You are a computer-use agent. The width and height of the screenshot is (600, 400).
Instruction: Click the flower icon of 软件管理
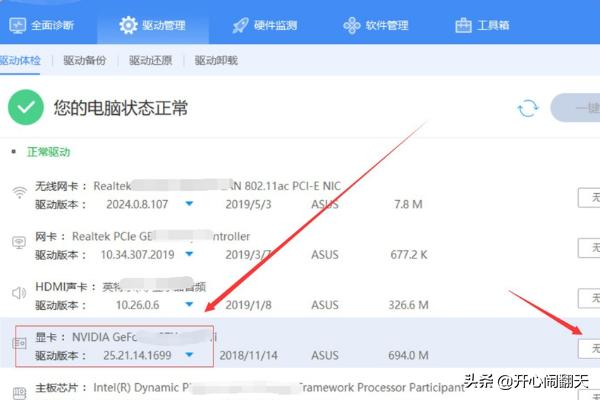click(352, 25)
